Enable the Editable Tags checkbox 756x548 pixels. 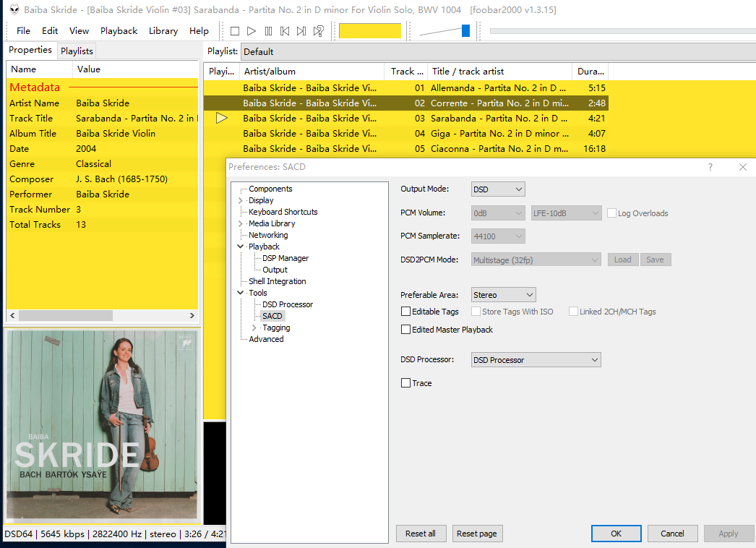405,312
